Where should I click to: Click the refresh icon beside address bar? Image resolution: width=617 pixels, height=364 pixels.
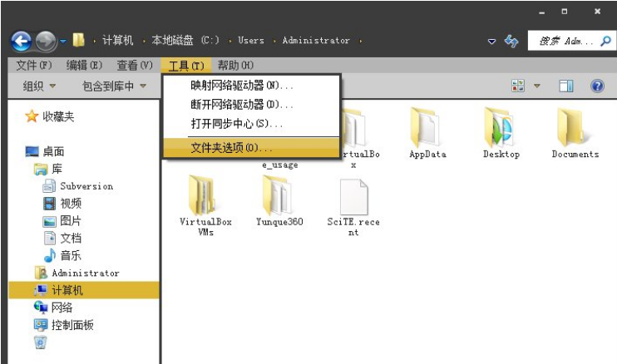pyautogui.click(x=511, y=41)
